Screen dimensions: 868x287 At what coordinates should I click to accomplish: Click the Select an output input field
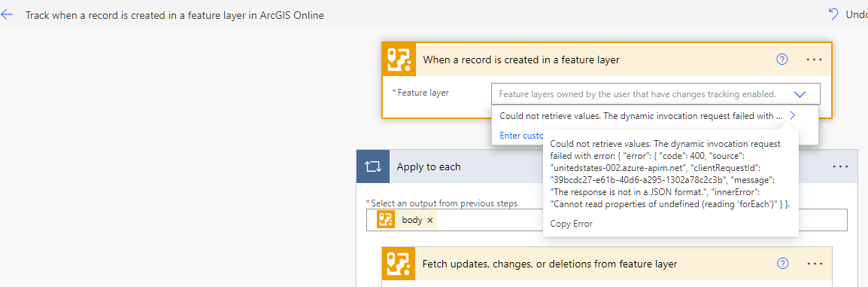[x=607, y=220]
